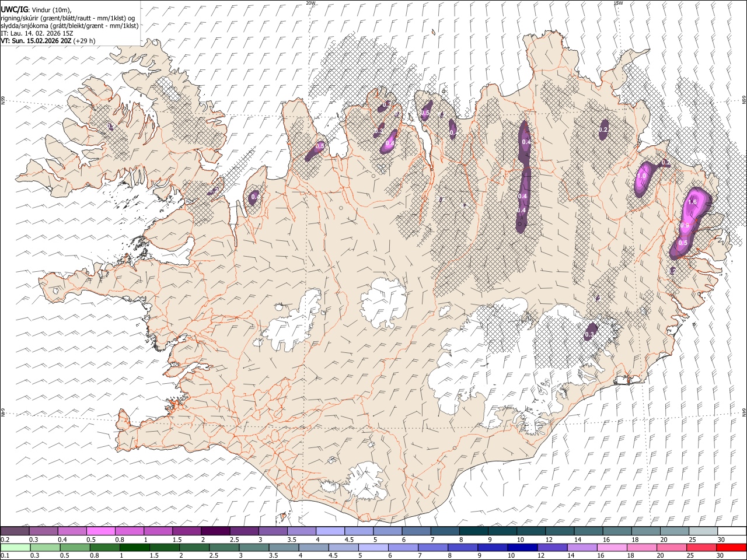Click the '30' label on the top legend row
This screenshot has height=560, width=747.
[721, 540]
